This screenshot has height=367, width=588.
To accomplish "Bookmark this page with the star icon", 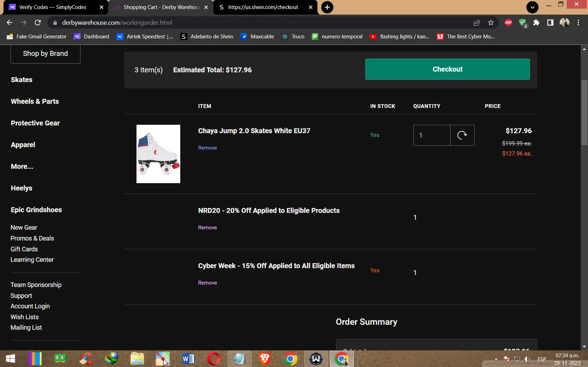I will click(x=491, y=23).
